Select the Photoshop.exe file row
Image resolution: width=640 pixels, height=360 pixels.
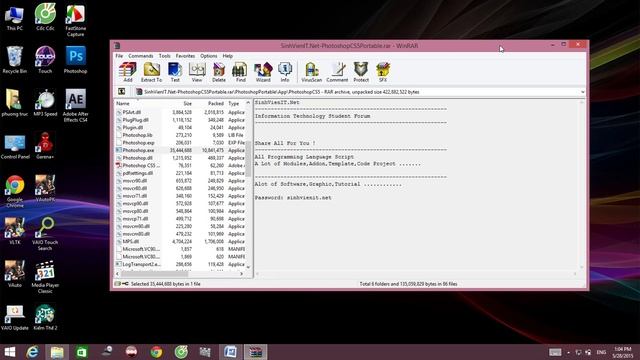coord(180,150)
